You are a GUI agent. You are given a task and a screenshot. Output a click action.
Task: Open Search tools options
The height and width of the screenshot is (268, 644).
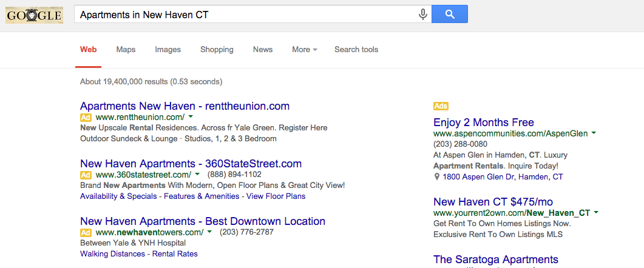pos(356,50)
